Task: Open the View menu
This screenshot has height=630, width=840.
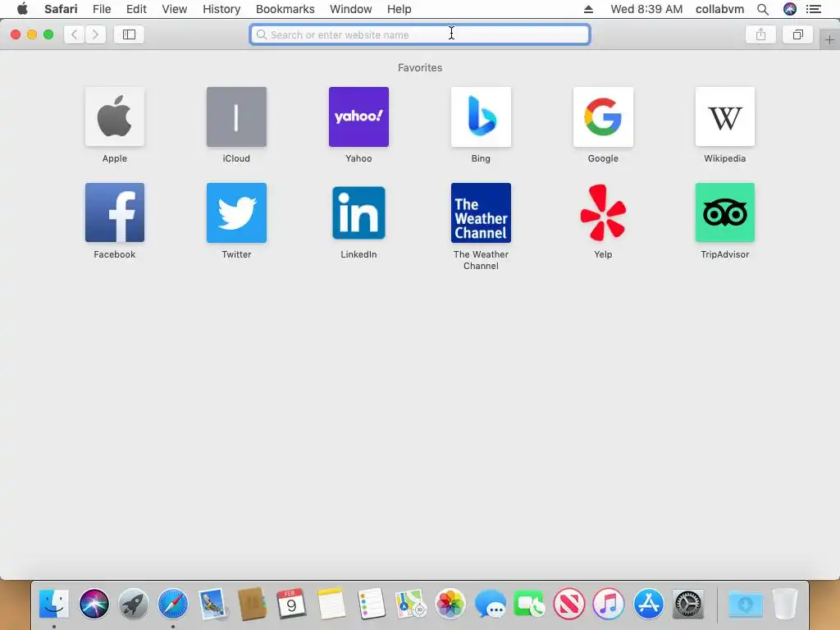Action: point(175,9)
